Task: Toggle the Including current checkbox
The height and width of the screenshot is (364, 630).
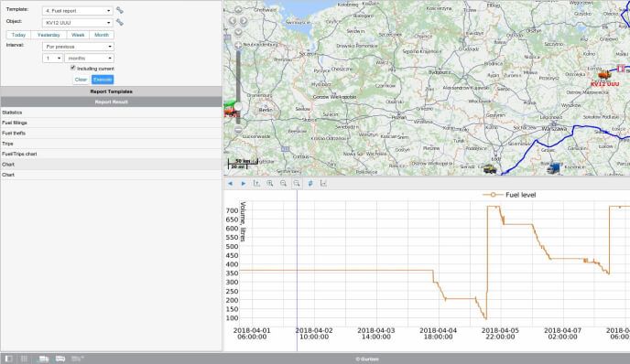Action: 72,68
